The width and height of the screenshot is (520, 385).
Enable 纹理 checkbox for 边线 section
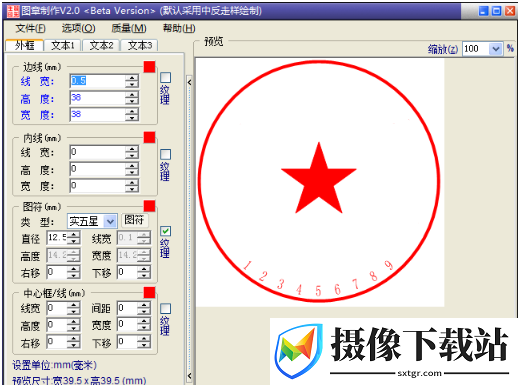[166, 78]
